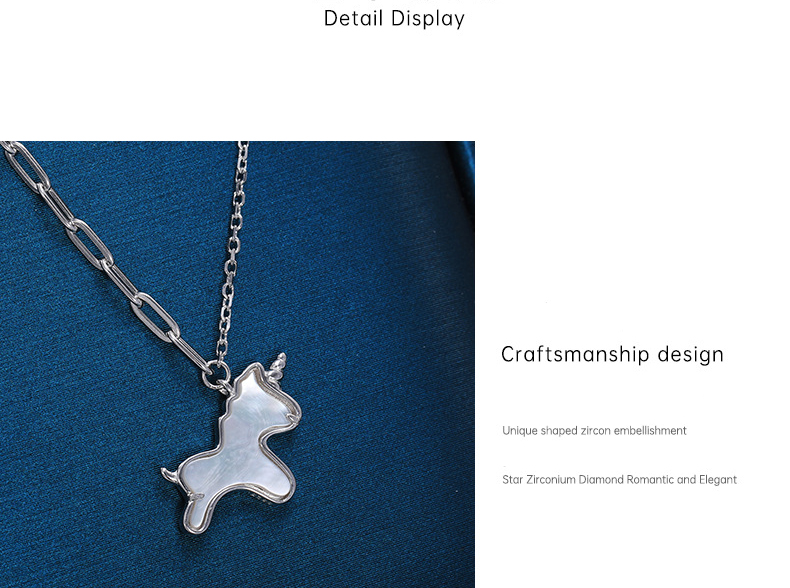Click the unicorn pendant's small tail
This screenshot has width=790, height=588.
(168, 474)
